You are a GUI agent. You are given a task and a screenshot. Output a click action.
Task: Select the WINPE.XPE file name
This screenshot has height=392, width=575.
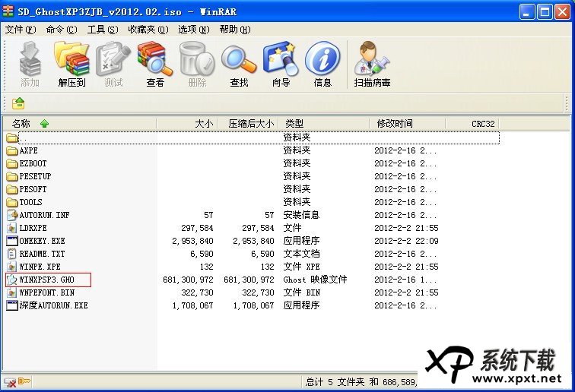(40, 267)
